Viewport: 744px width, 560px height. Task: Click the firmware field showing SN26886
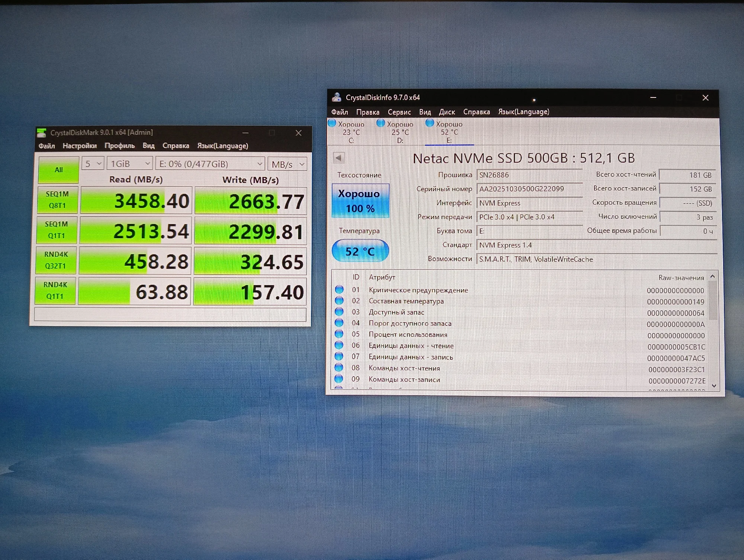tap(529, 175)
